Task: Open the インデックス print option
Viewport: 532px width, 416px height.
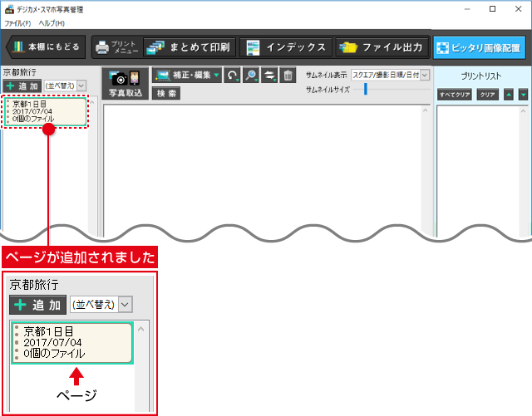Action: 286,47
